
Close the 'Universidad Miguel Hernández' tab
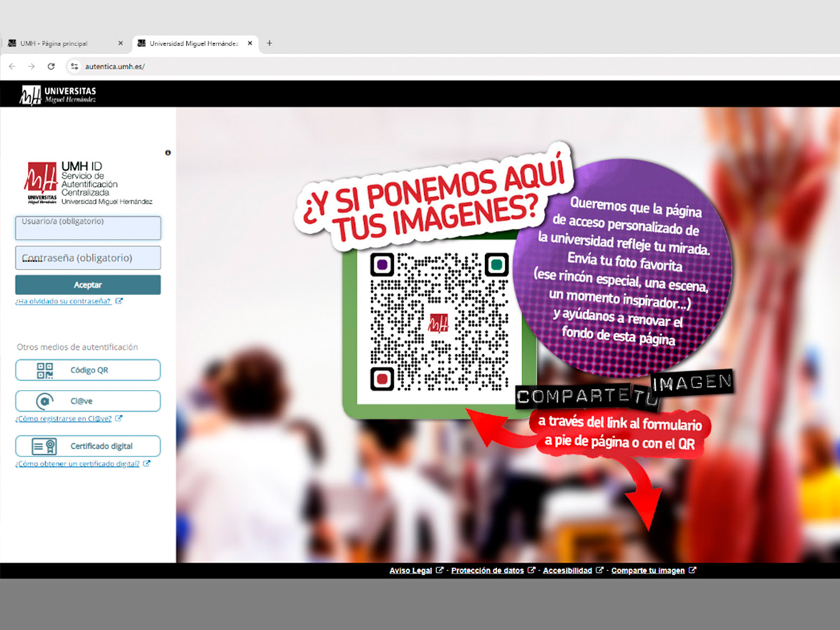[249, 43]
